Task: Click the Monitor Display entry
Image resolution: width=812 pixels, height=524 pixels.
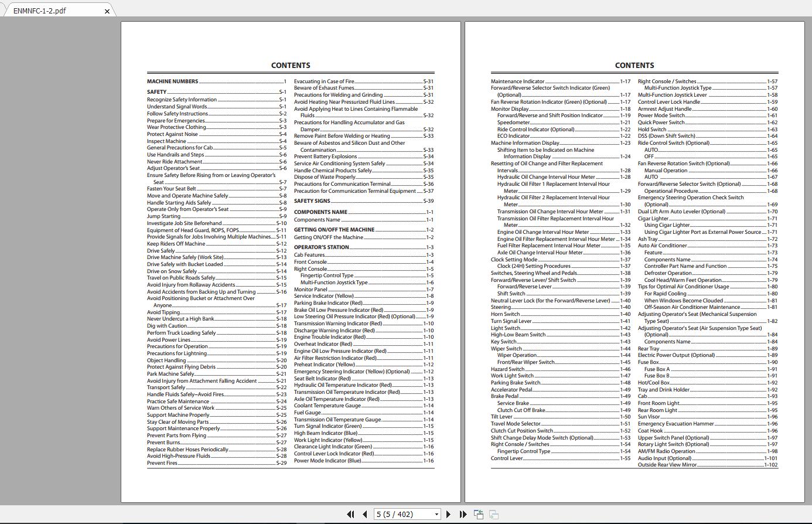Action: click(x=561, y=109)
